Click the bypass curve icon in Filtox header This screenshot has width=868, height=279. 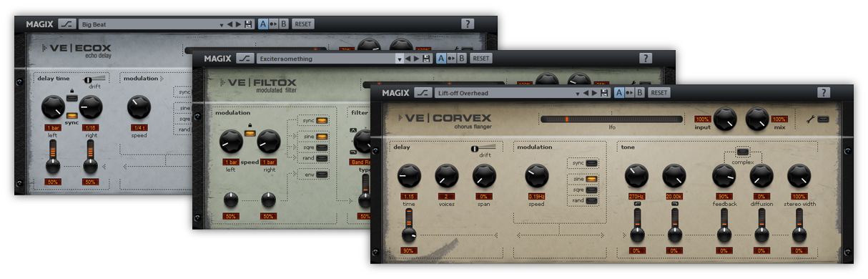coord(245,58)
